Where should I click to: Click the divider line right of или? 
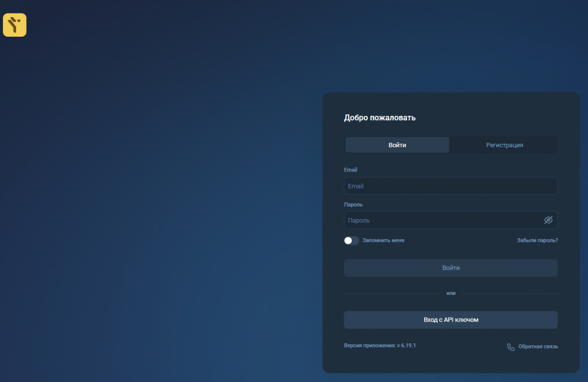510,294
